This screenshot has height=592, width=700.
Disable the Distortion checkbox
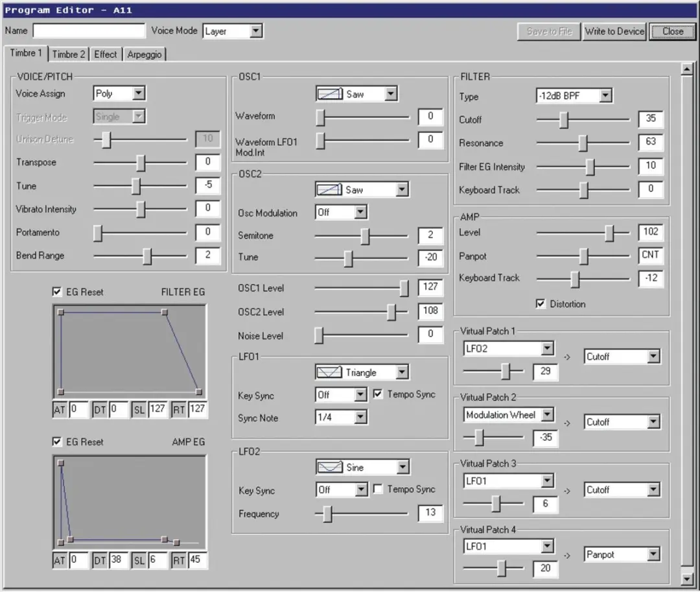[x=541, y=303]
